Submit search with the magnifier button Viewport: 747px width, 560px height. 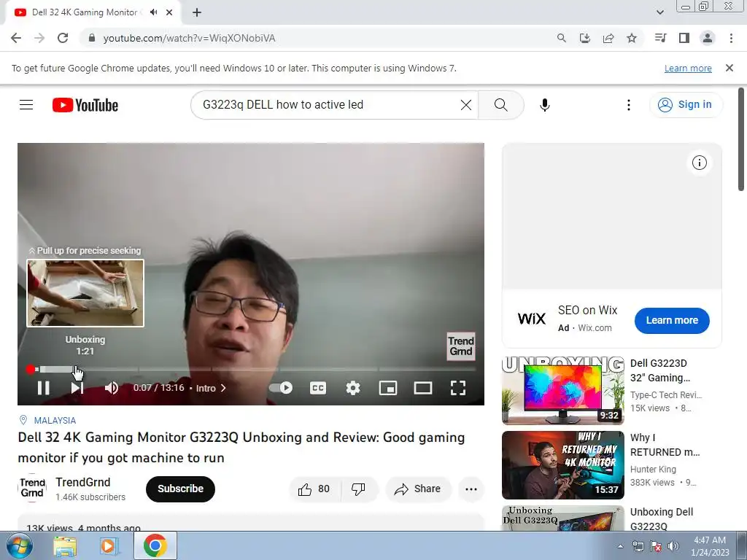point(500,105)
